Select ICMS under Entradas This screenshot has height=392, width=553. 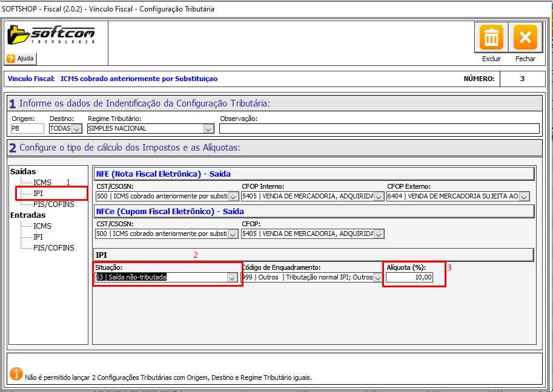tap(42, 226)
